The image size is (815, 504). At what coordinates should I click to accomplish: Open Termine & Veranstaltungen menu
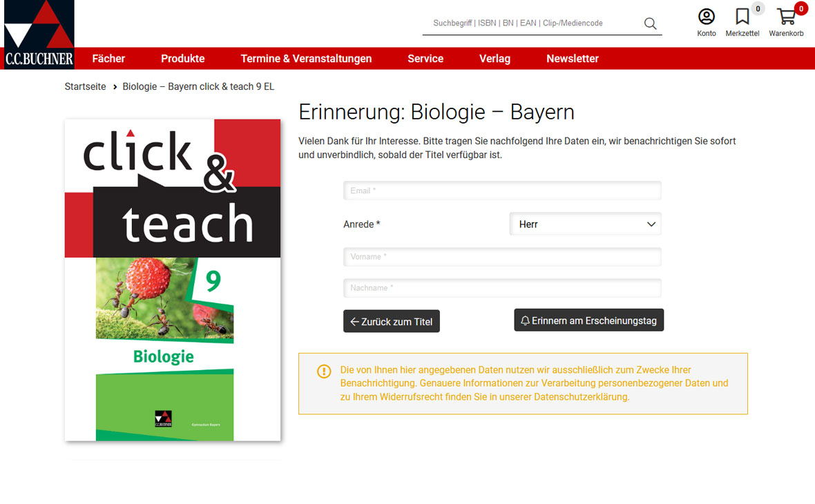click(x=306, y=59)
